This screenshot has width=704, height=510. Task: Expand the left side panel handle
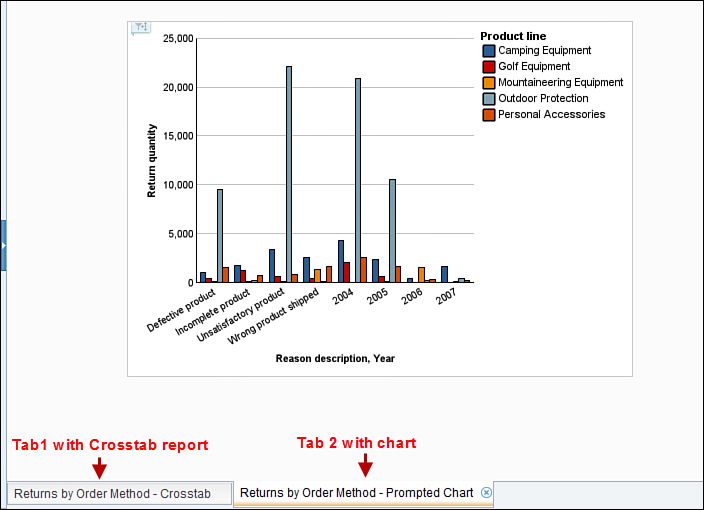[x=3, y=246]
